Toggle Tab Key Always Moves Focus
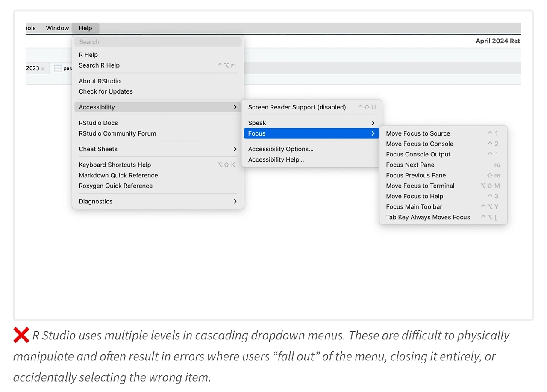 point(443,217)
